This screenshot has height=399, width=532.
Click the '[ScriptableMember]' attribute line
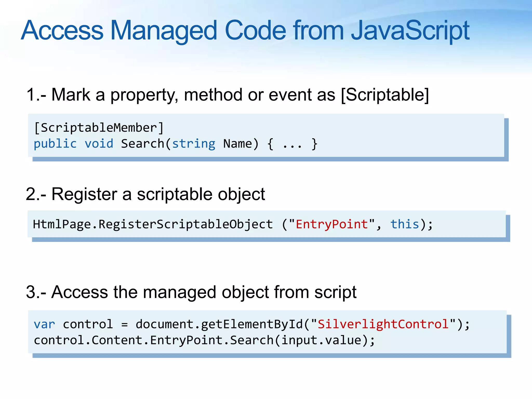[99, 128]
